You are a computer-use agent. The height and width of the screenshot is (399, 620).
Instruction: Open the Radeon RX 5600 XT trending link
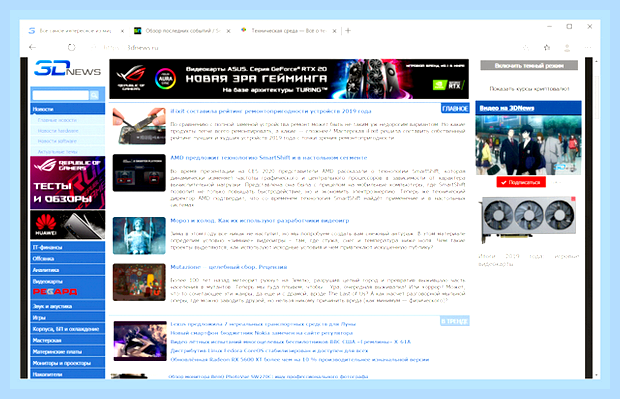[x=300, y=360]
